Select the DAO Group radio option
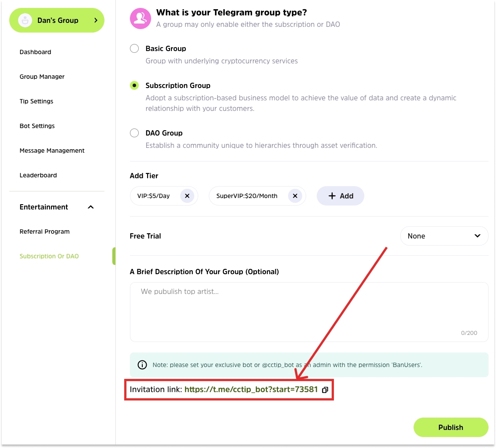 134,133
